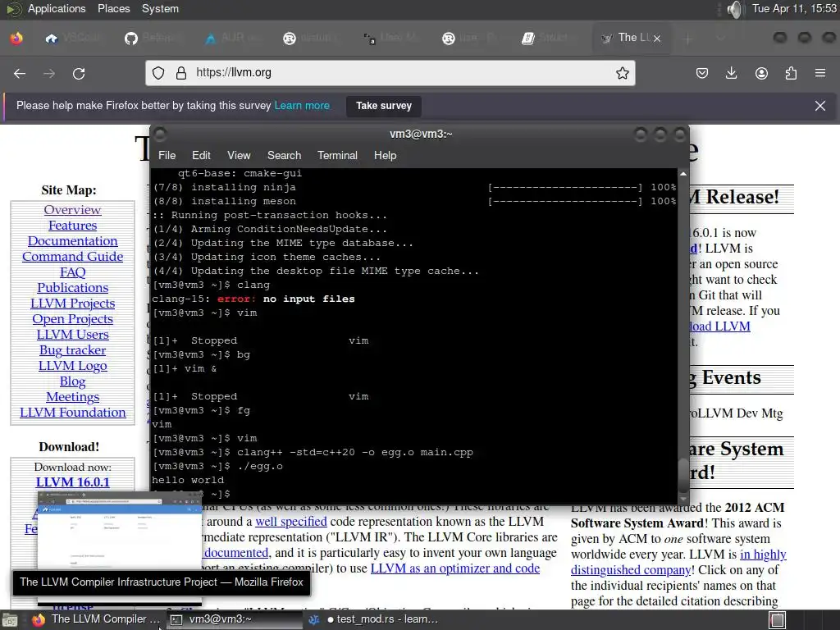Open the terminal File menu
The image size is (840, 630).
click(167, 155)
